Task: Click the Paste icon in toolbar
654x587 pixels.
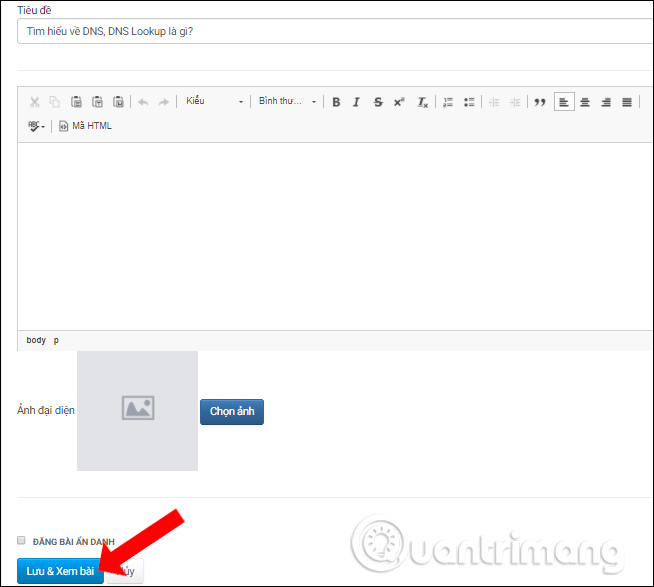Action: click(76, 102)
